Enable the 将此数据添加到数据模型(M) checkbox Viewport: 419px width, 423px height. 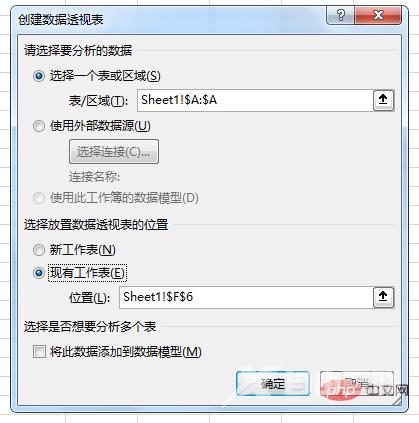pos(39,352)
